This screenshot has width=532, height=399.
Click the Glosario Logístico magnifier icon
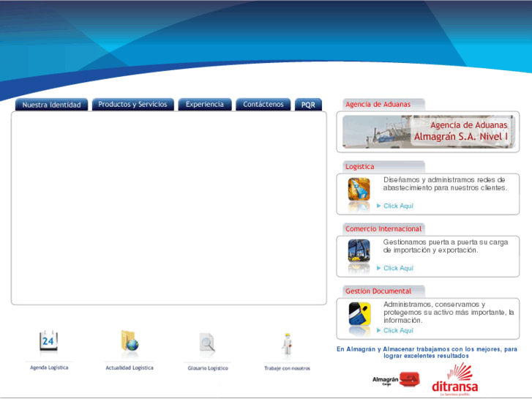207,343
